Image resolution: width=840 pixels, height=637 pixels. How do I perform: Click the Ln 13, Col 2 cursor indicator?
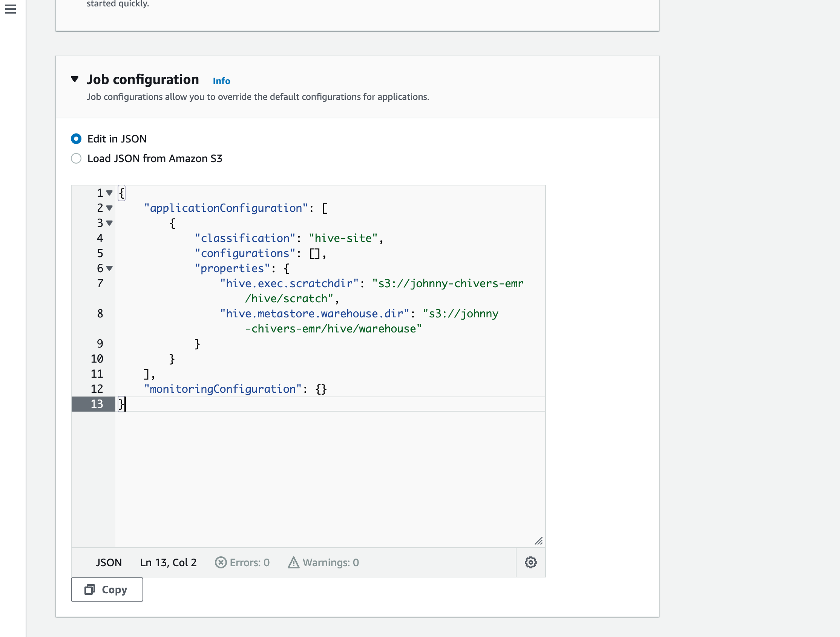tap(168, 562)
